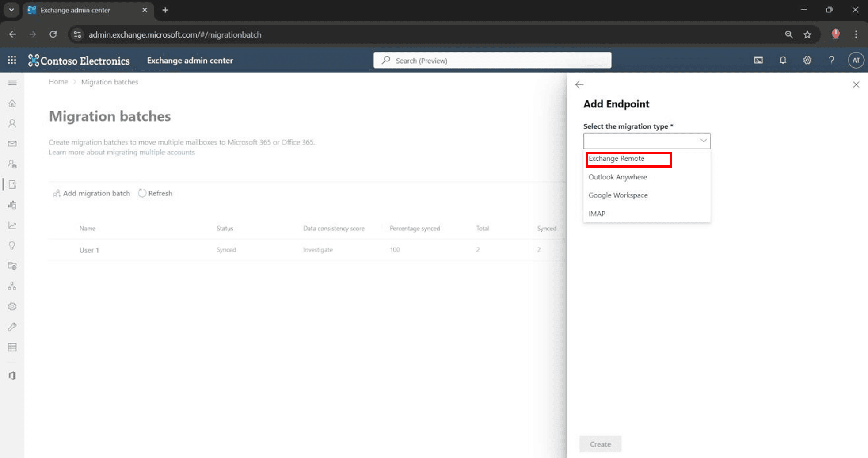Pick IMAP migration type
Screen dimensions: 868x458
tap(597, 214)
